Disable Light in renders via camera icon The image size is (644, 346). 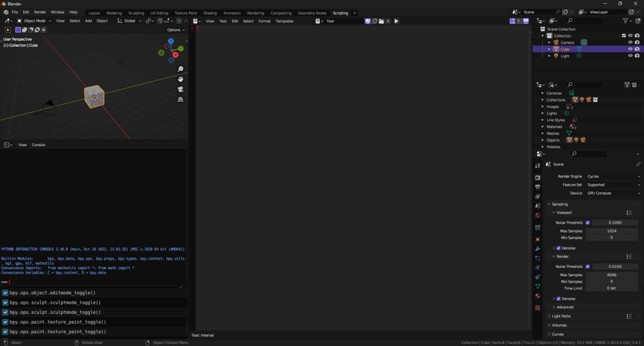pos(637,56)
